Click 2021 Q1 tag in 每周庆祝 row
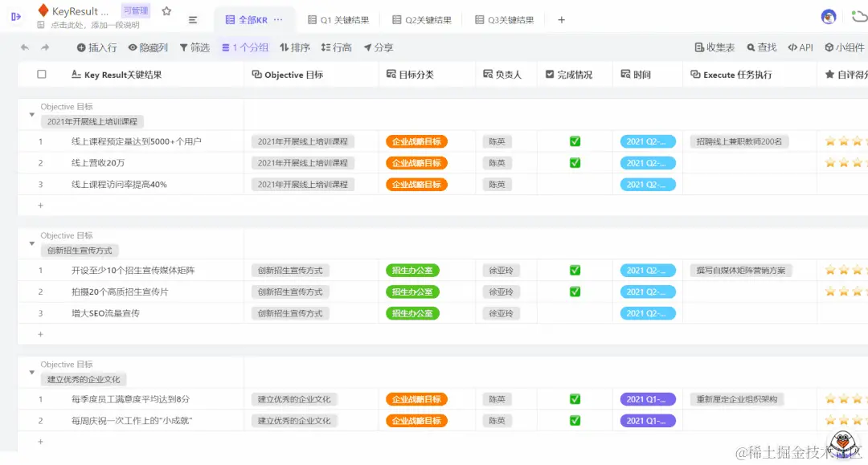 click(x=648, y=421)
